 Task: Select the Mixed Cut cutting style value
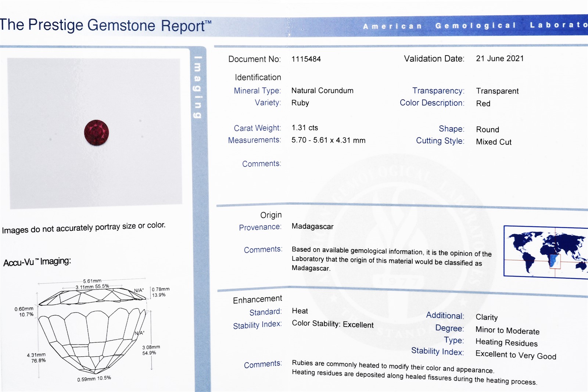pyautogui.click(x=493, y=142)
